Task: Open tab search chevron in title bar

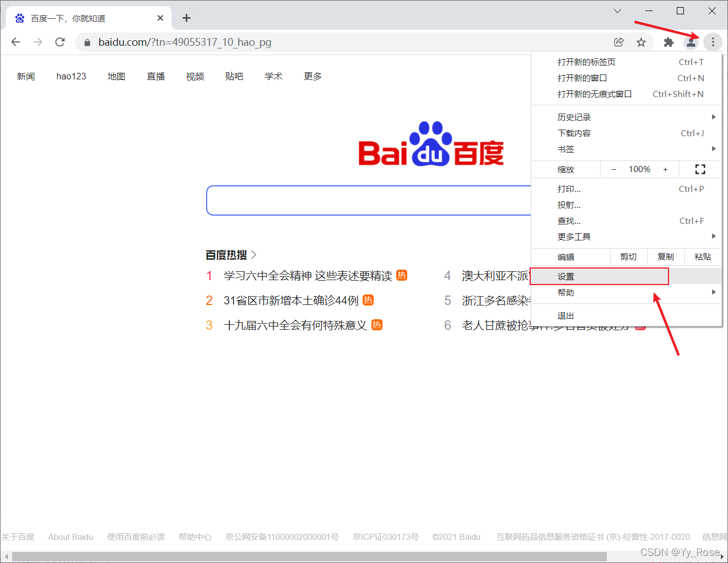Action: (617, 10)
